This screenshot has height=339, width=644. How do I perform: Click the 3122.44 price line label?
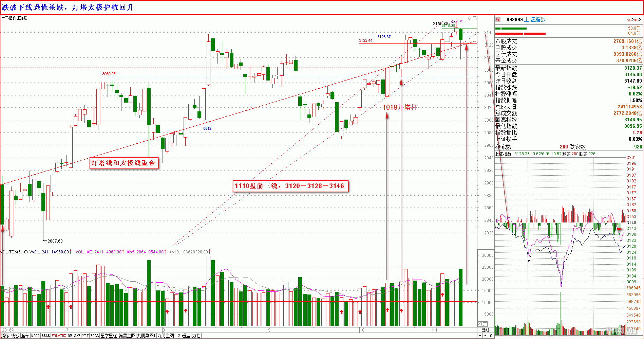(x=366, y=40)
